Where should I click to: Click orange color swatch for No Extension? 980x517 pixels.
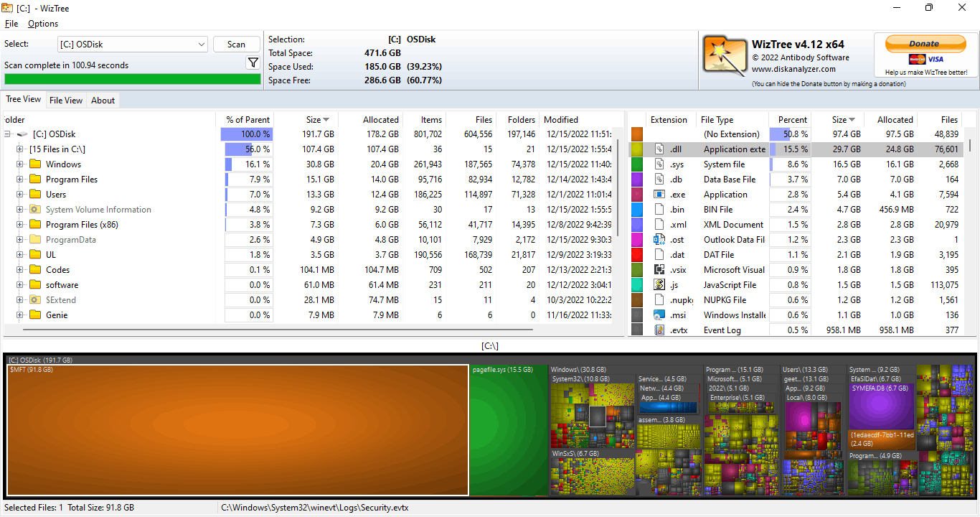636,134
